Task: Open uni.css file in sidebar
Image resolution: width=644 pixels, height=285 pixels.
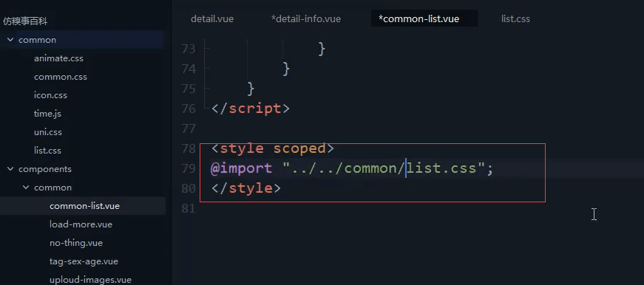Action: click(x=48, y=132)
